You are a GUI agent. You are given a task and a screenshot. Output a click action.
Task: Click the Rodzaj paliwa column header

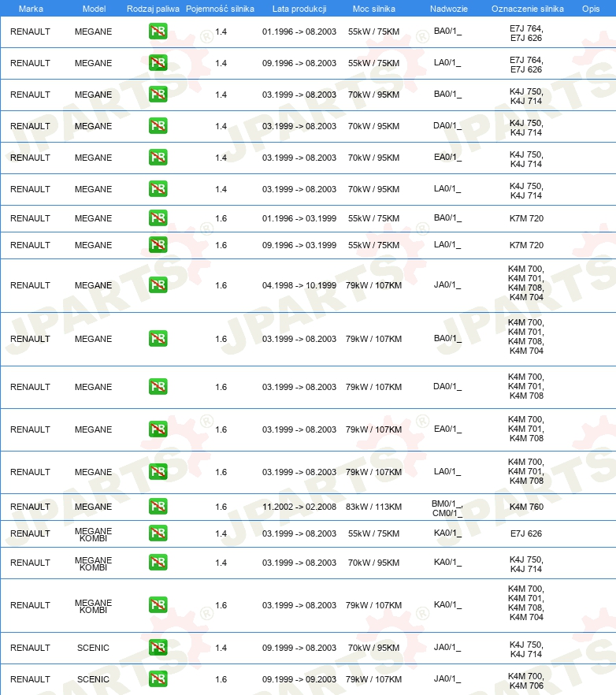(x=153, y=9)
